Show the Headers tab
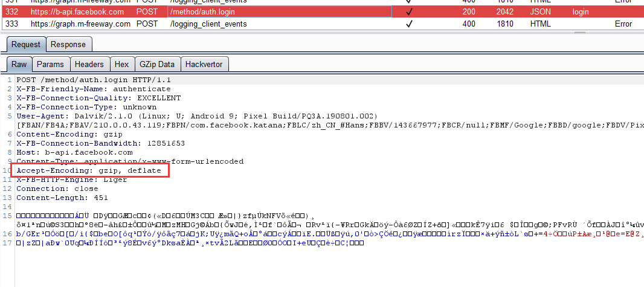The width and height of the screenshot is (644, 287). tap(89, 64)
